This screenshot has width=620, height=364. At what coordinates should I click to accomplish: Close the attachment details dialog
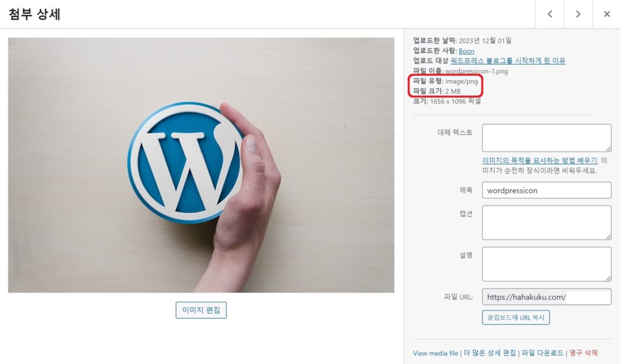[607, 15]
